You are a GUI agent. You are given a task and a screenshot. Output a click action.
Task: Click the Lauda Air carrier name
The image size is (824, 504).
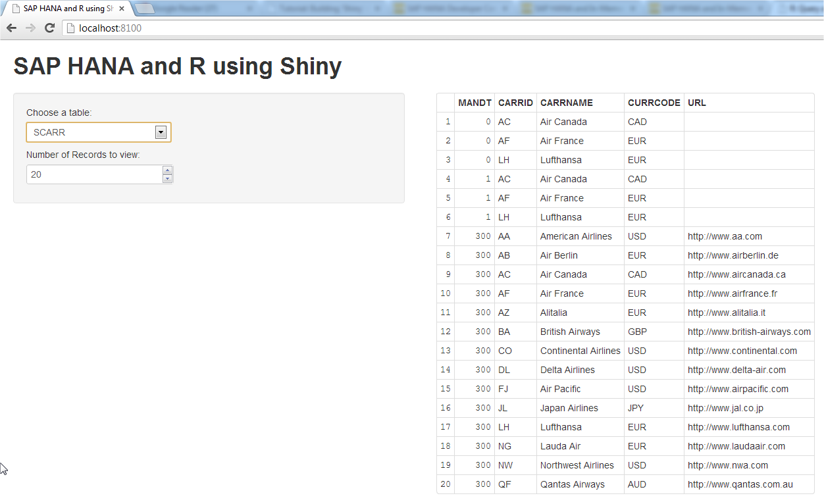tap(560, 446)
